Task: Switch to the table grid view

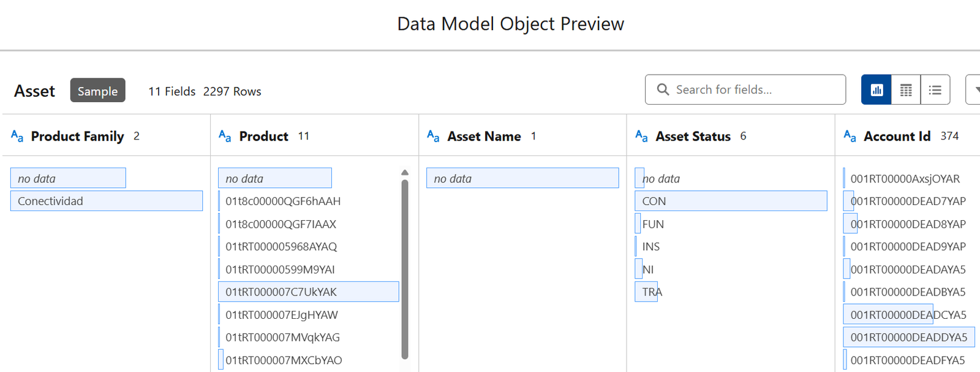Action: [x=906, y=90]
